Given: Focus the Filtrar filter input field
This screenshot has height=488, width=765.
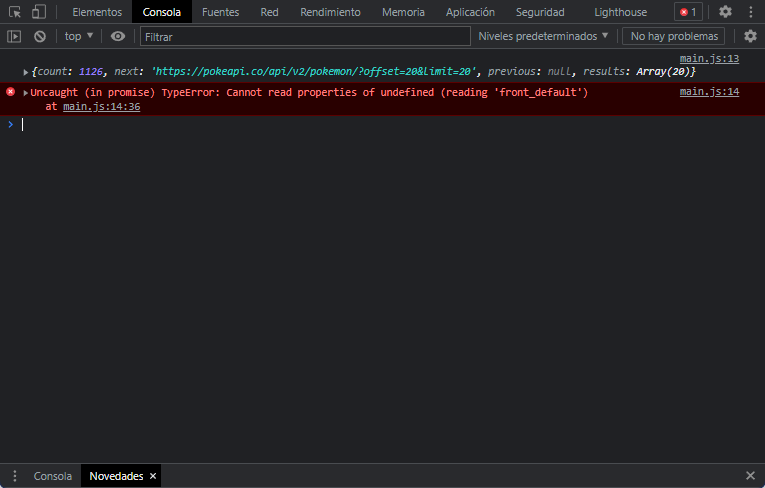Looking at the screenshot, I should [305, 37].
